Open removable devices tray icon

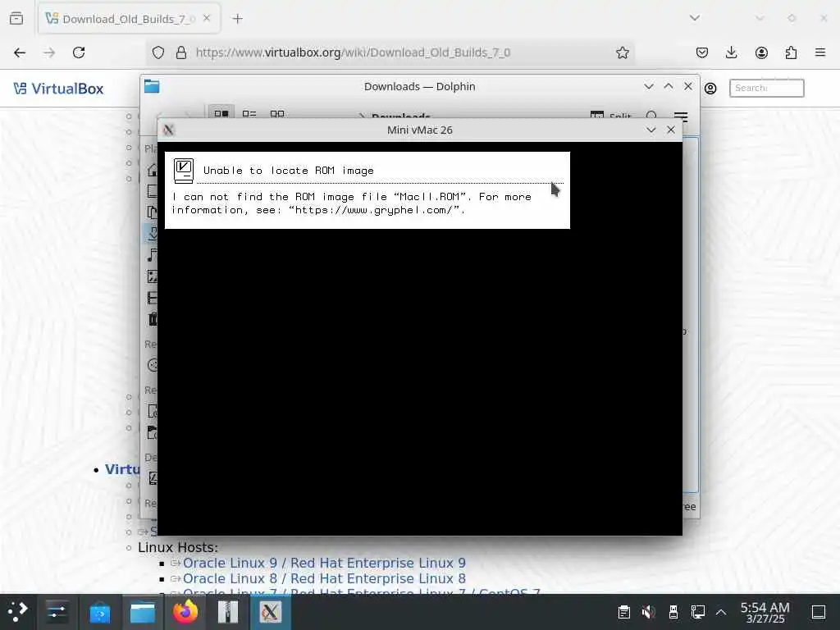pyautogui.click(x=673, y=612)
